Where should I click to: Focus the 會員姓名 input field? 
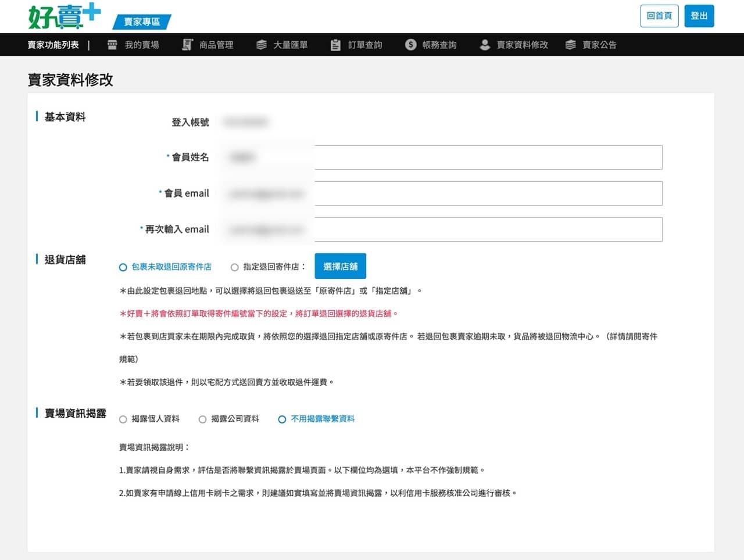click(442, 157)
